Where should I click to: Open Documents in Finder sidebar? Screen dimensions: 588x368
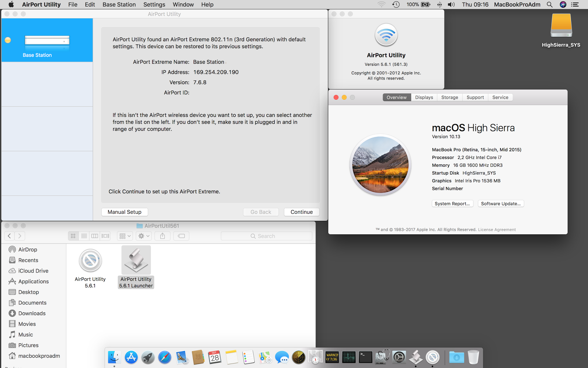pyautogui.click(x=32, y=303)
